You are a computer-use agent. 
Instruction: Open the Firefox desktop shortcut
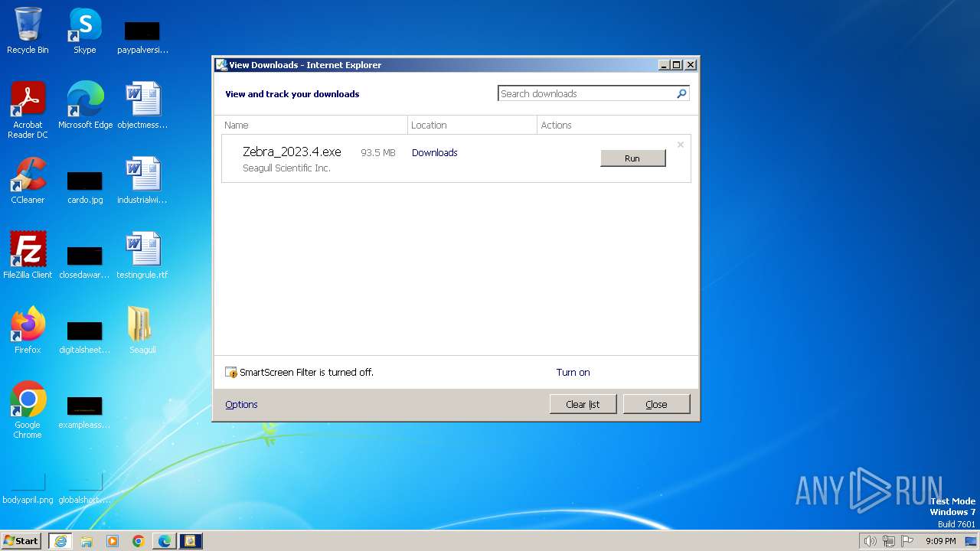28,330
